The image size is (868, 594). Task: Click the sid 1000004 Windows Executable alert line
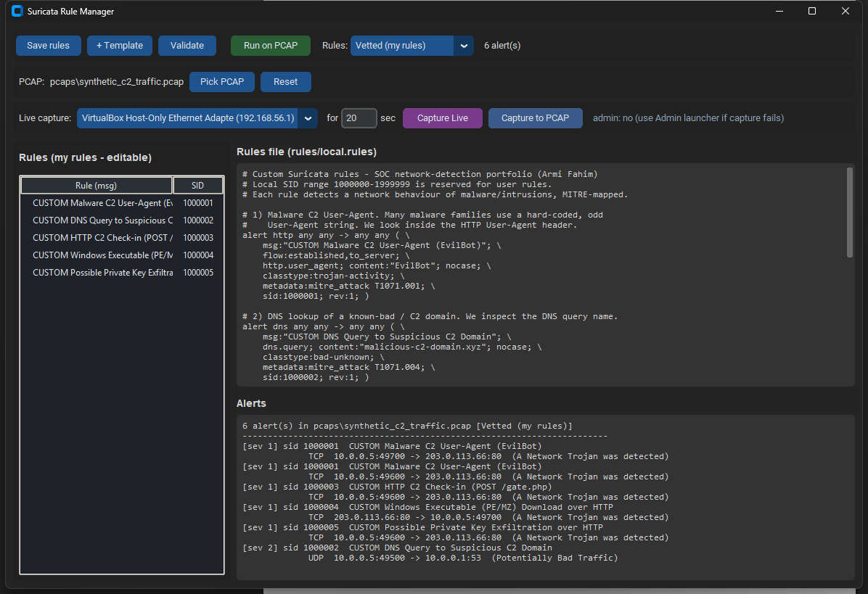427,507
